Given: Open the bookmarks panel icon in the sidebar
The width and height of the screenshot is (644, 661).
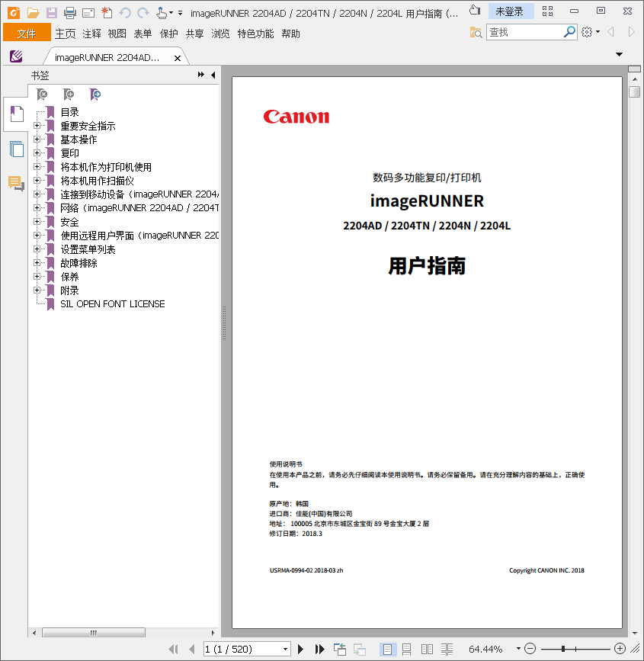Looking at the screenshot, I should 17,114.
